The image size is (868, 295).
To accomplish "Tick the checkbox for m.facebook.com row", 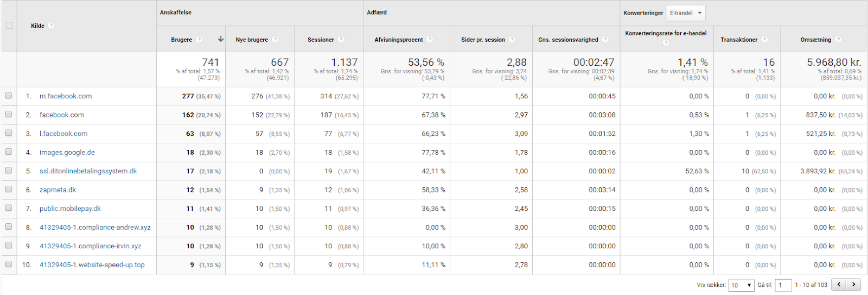I will point(9,96).
